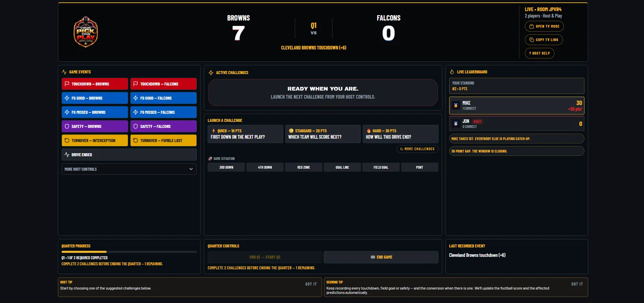644x303 pixels.
Task: Launch Which Team Will Score Next challenge
Action: (x=323, y=134)
